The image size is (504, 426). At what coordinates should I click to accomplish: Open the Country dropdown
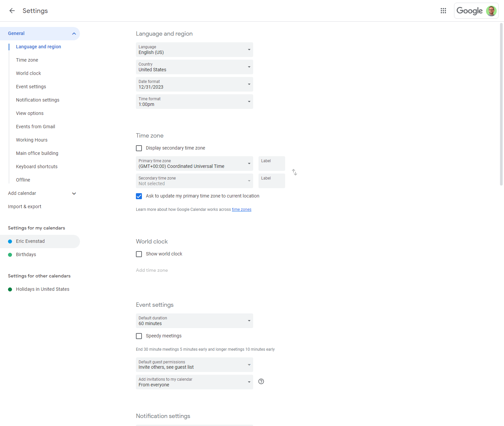click(195, 67)
